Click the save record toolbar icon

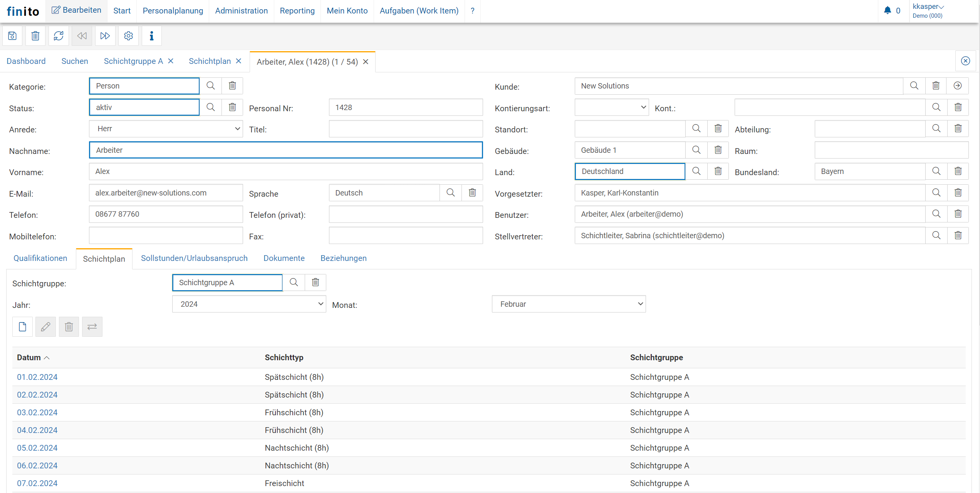coord(12,36)
